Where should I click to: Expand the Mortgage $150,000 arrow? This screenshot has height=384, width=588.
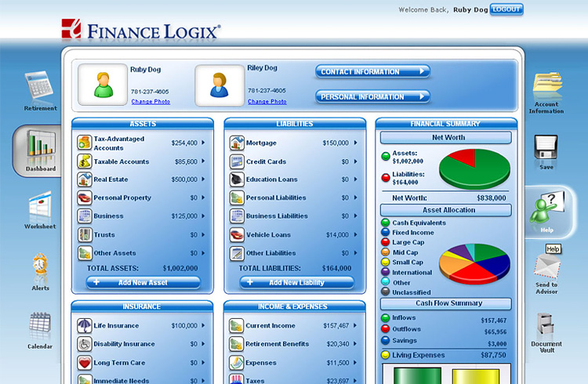(355, 143)
